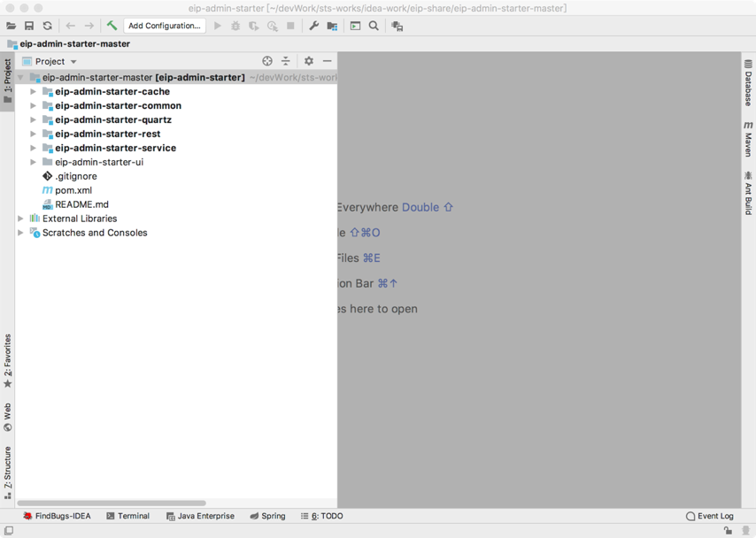Select the pom.xml file

click(73, 190)
